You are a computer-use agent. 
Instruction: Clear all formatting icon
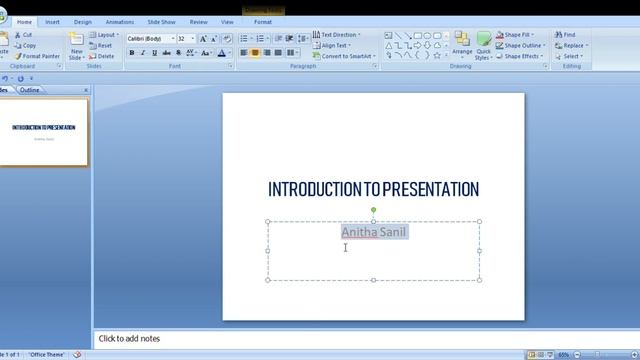(227, 39)
